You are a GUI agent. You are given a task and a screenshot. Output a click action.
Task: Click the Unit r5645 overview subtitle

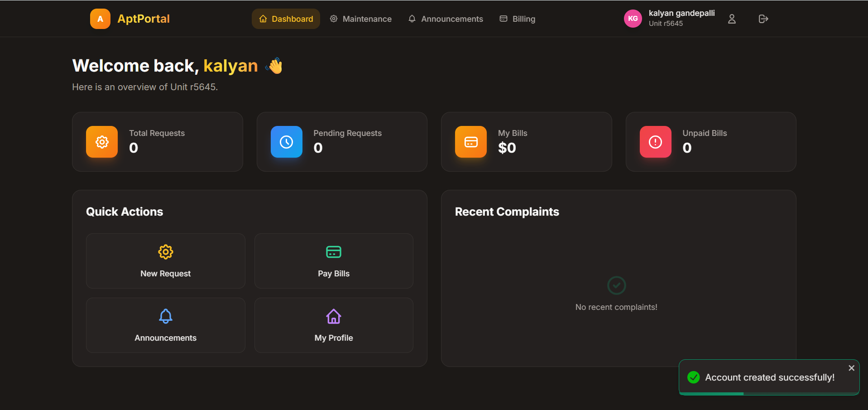coord(145,87)
